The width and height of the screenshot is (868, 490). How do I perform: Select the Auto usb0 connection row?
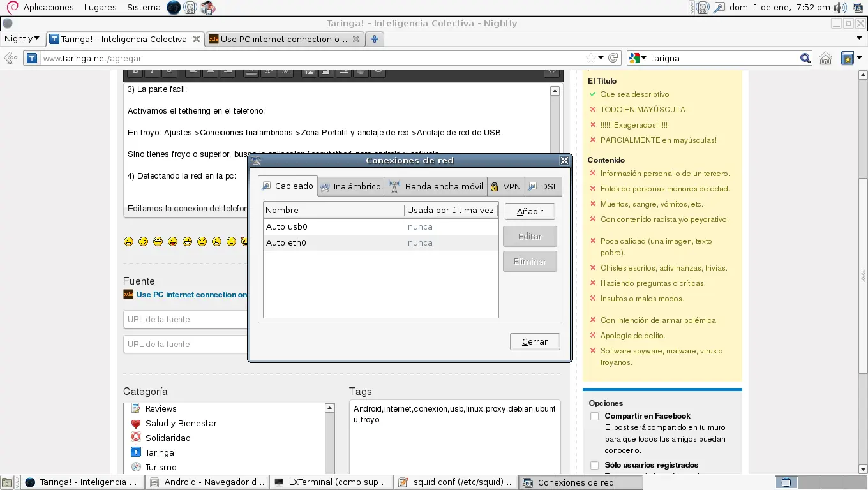click(380, 226)
